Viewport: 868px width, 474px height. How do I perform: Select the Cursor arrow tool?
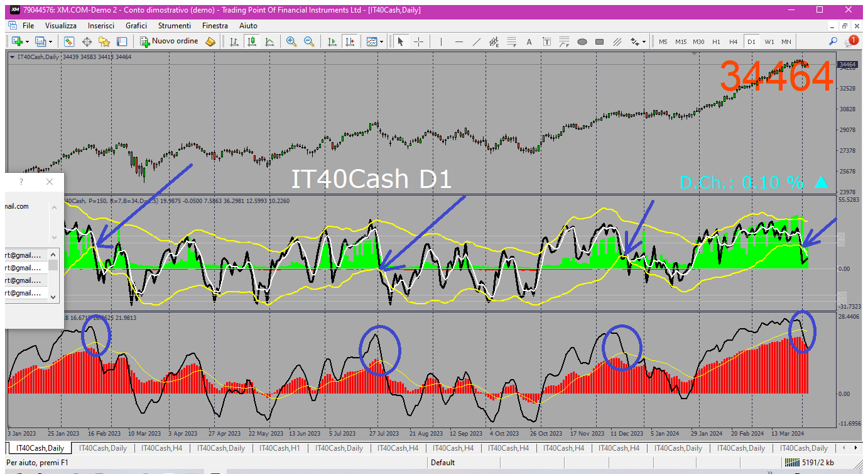401,41
